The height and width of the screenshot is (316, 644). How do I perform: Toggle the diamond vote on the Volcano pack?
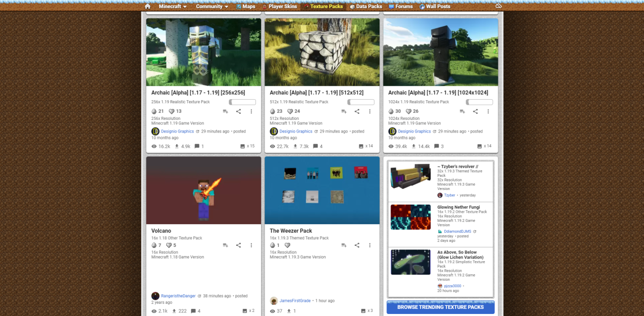coord(154,245)
